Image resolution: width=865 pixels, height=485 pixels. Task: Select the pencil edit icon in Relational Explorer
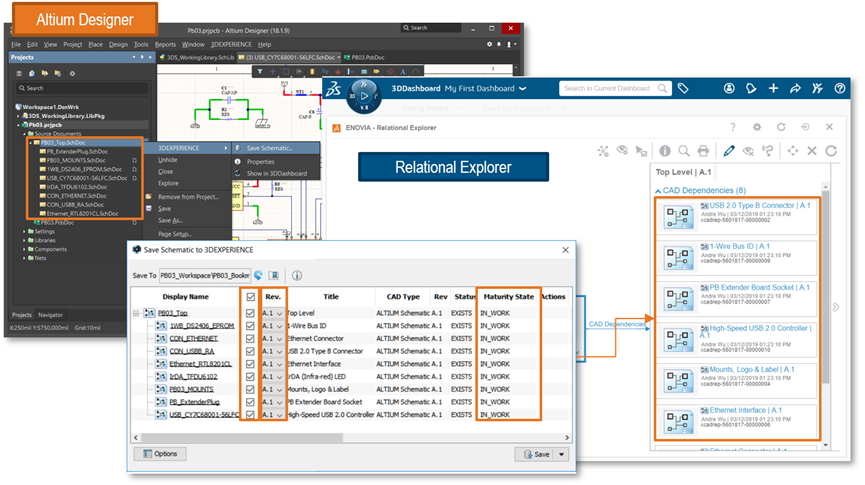click(729, 151)
